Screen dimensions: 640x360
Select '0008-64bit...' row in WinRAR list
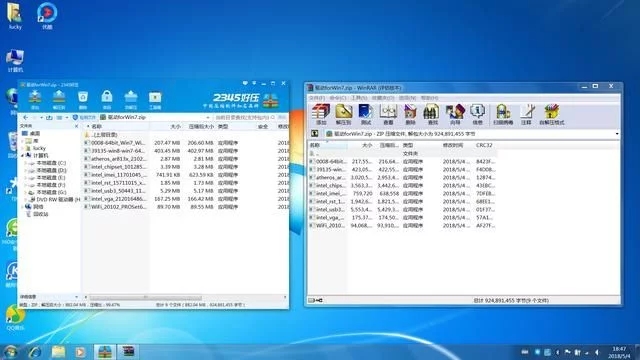403,162
